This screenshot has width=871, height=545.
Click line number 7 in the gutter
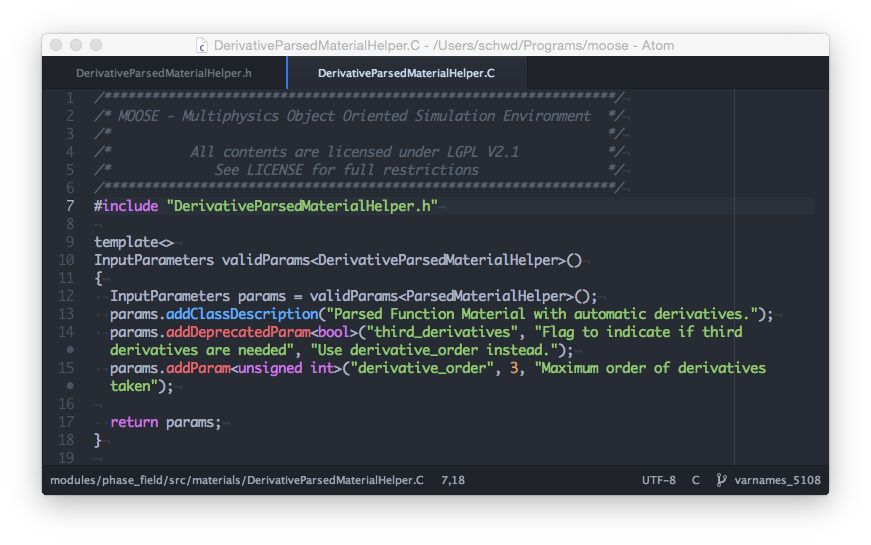pyautogui.click(x=70, y=206)
